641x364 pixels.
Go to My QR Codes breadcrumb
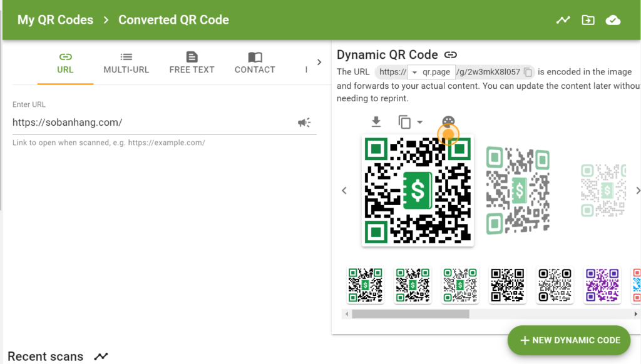click(55, 19)
